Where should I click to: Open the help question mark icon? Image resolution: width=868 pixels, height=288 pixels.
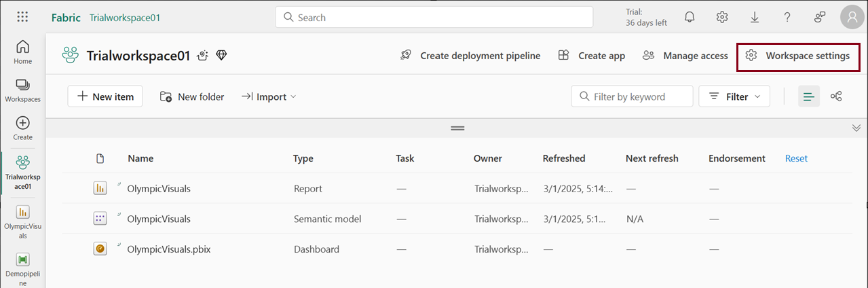point(787,17)
